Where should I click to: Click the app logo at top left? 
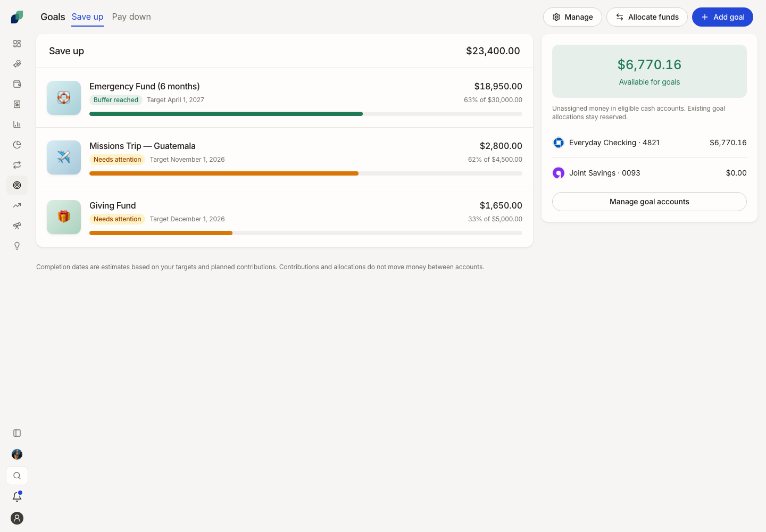point(17,17)
